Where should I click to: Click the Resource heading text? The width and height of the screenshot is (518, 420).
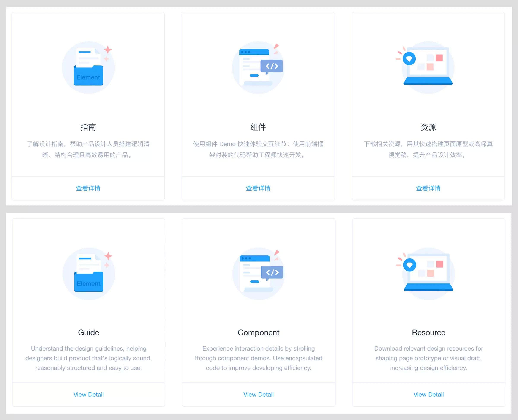tap(429, 332)
